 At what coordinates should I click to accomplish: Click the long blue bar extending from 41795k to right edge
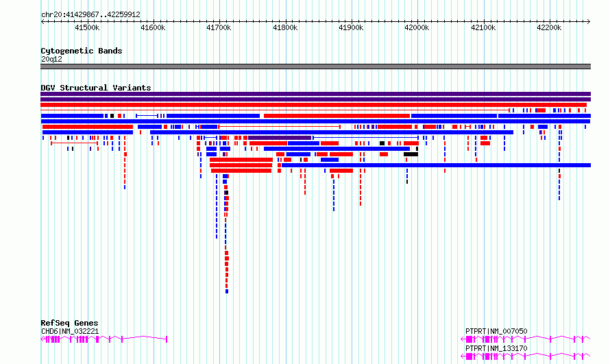click(436, 165)
